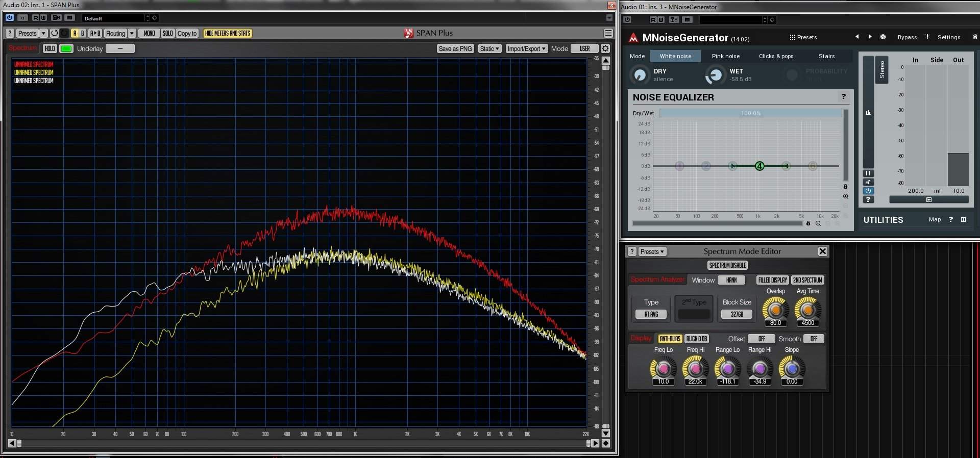Go to MNoiseGenerator home icon
This screenshot has width=980, height=458.
pos(974,37)
